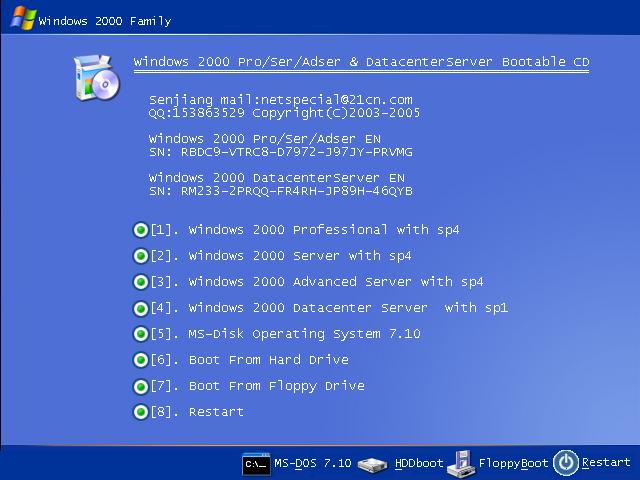Click the floppy drive FloppyBoot icon

tap(461, 464)
